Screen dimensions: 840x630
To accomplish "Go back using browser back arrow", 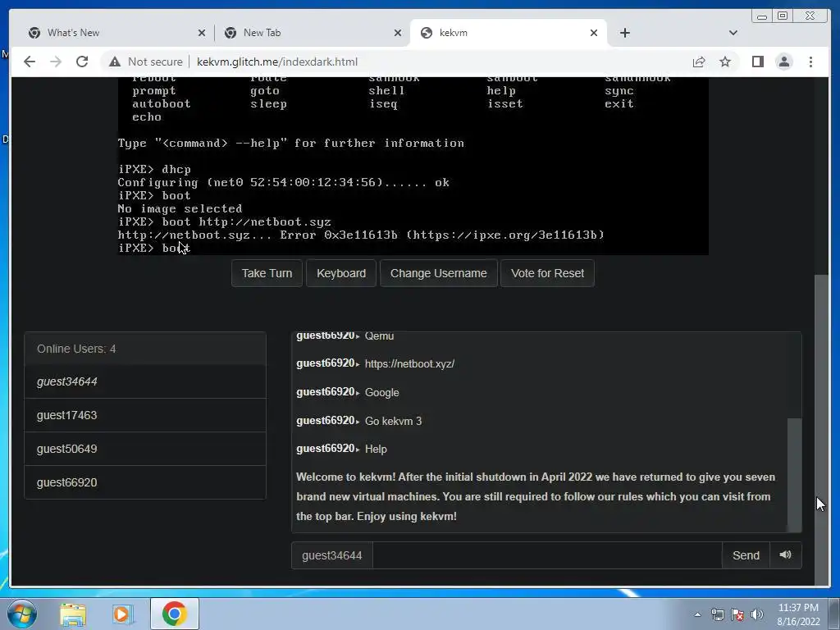I will tap(30, 62).
